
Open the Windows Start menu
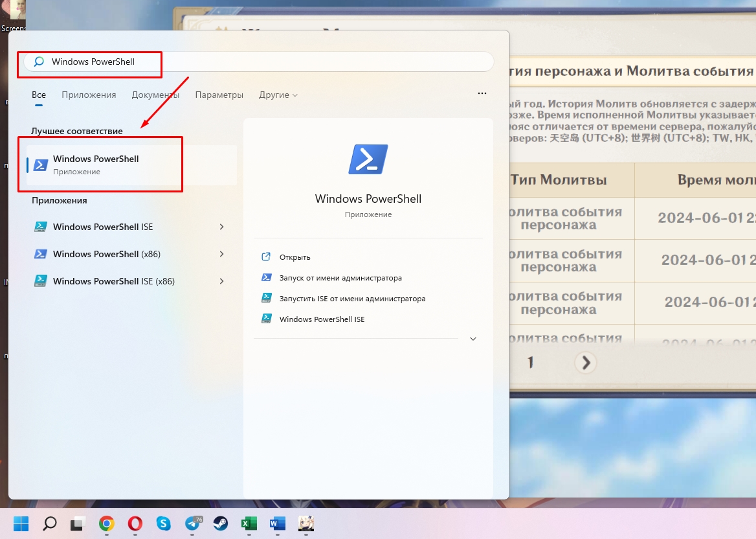click(21, 523)
